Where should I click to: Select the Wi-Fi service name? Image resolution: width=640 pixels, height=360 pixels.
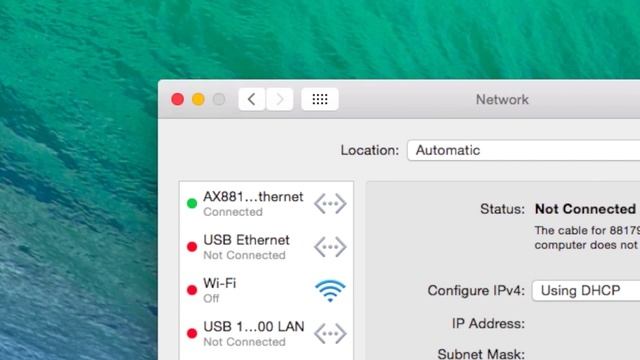click(x=220, y=283)
